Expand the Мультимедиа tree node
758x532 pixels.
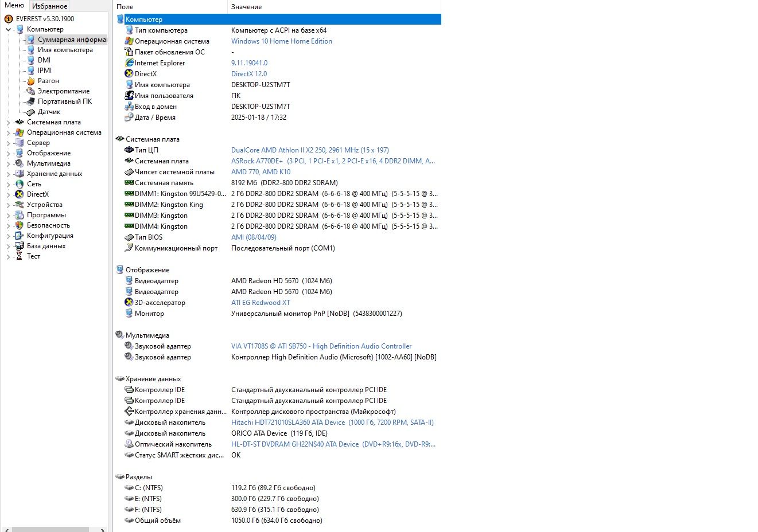[x=8, y=163]
